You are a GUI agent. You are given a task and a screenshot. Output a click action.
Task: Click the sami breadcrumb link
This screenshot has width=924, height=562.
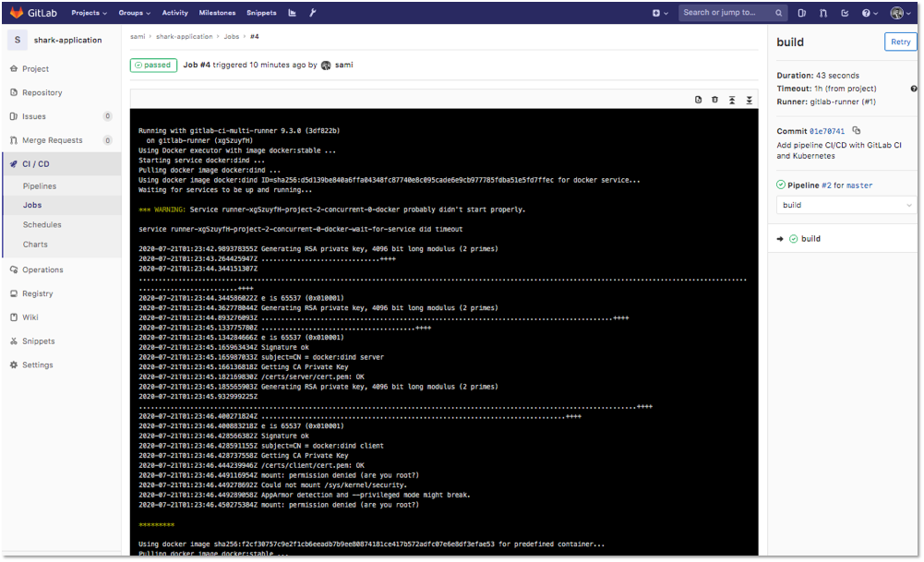point(138,37)
